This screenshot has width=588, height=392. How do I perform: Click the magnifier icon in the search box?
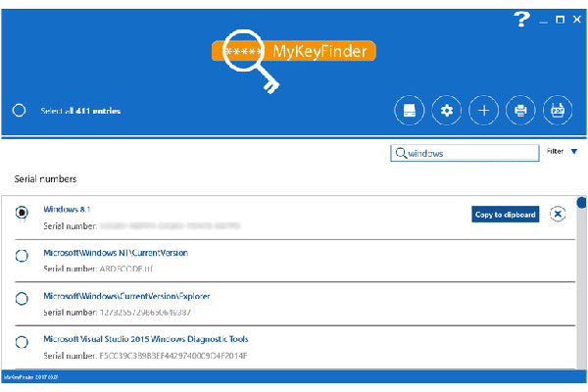[401, 153]
